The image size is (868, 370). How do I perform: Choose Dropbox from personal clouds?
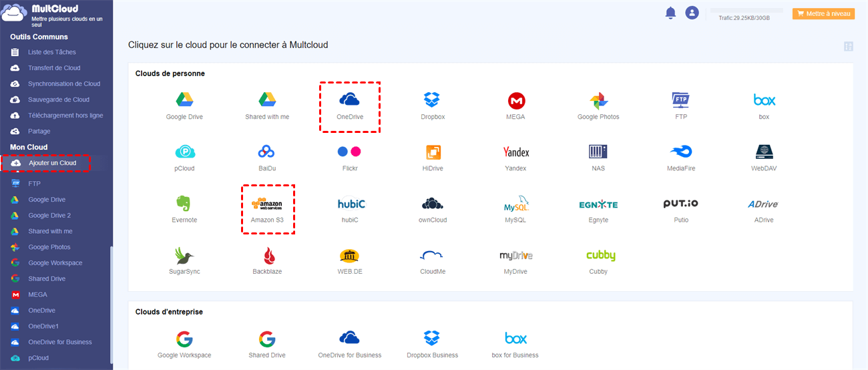click(x=433, y=106)
